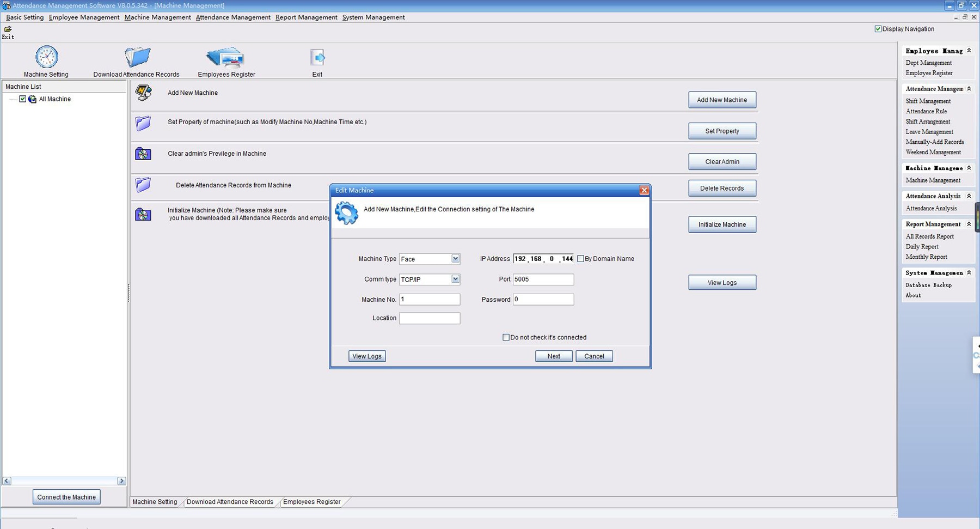This screenshot has height=529, width=980.
Task: Click Machine List scrollbar right arrow
Action: click(121, 481)
